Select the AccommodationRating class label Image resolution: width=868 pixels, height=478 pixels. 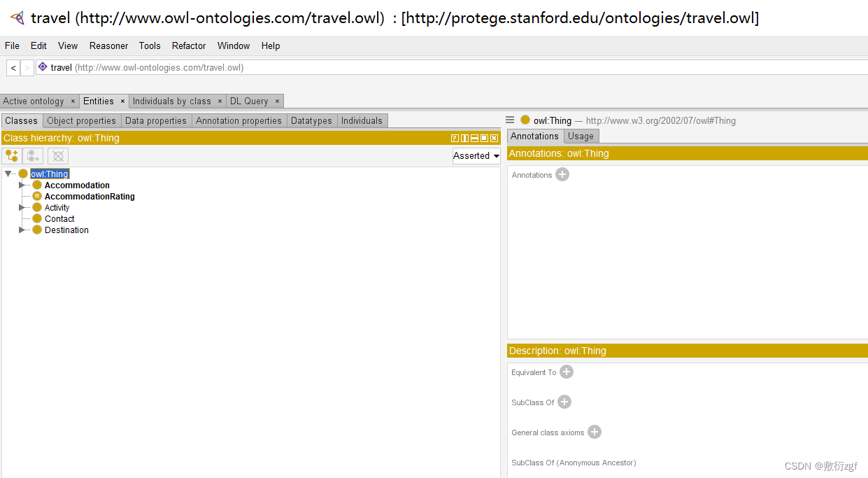click(90, 197)
